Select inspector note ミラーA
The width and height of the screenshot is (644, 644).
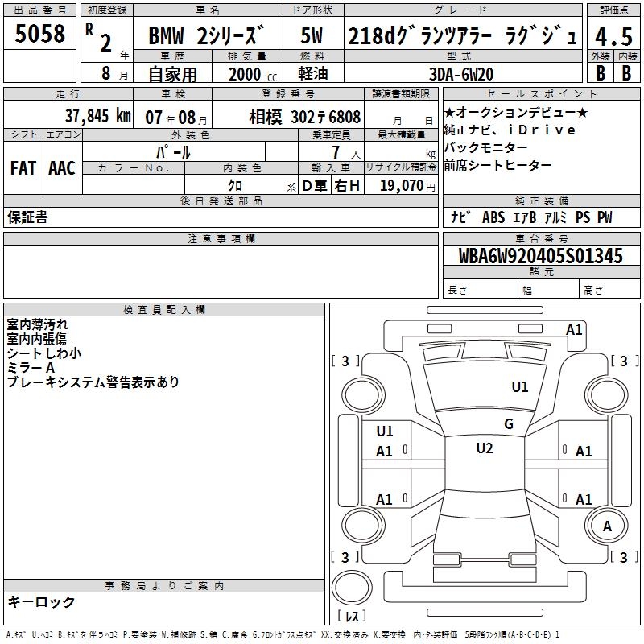[31, 368]
